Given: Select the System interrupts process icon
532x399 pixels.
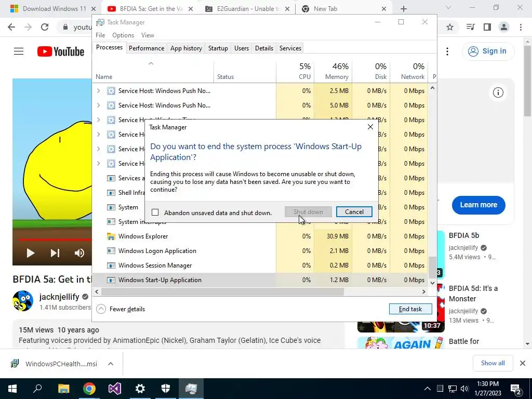Looking at the screenshot, I should point(111,221).
